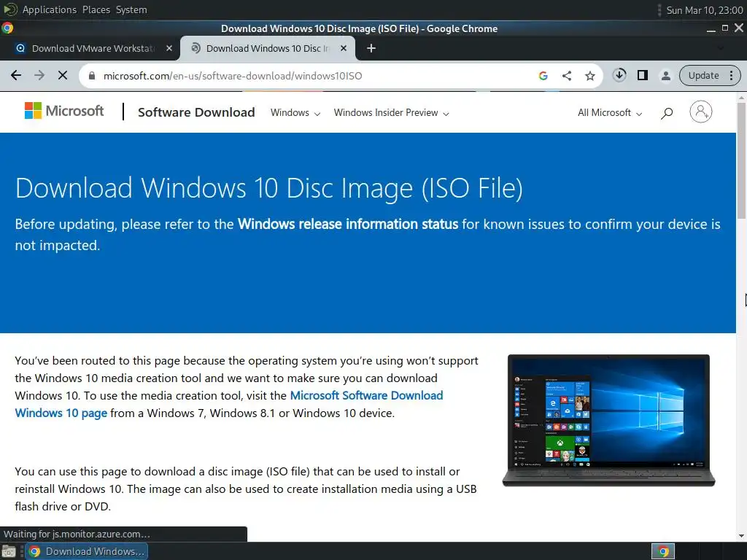Click the Microsoft logo
The image size is (747, 560).
click(x=64, y=111)
